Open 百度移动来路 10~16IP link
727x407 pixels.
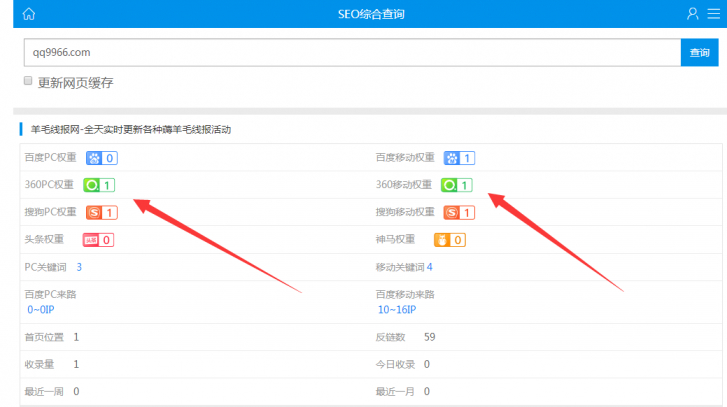[397, 310]
